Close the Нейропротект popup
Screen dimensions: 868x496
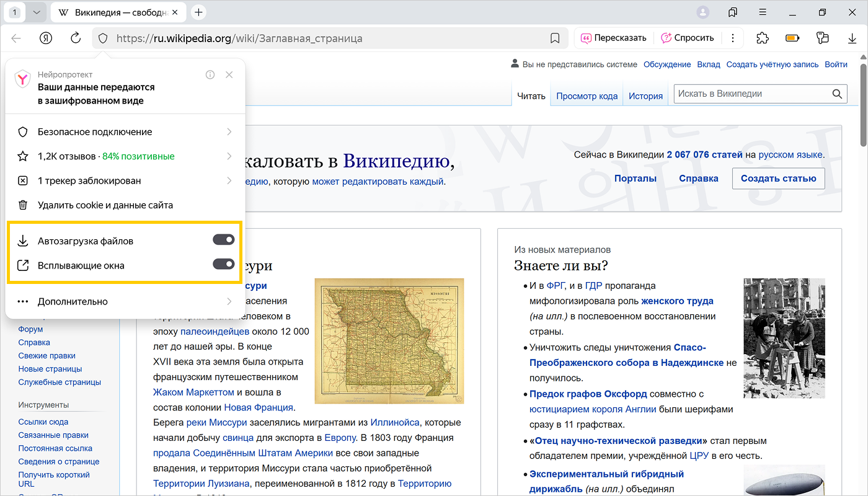click(x=229, y=74)
